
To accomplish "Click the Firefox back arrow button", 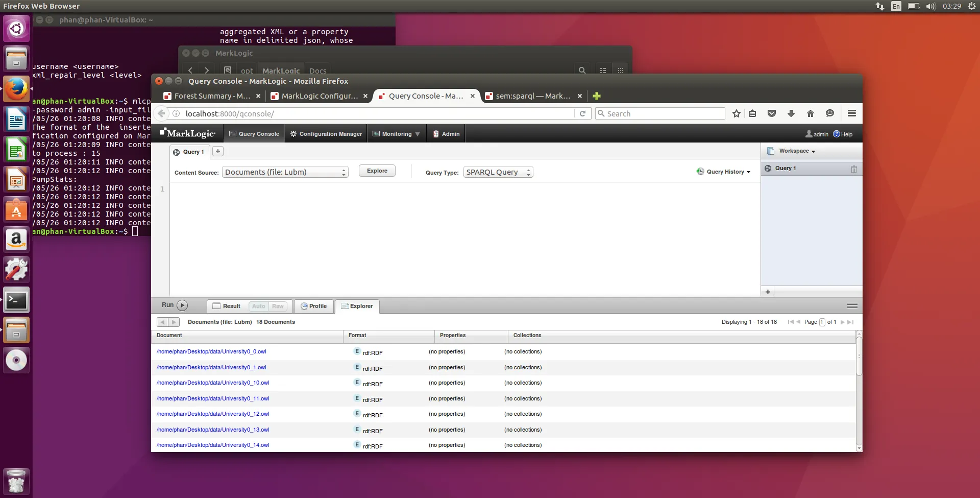I will (161, 113).
